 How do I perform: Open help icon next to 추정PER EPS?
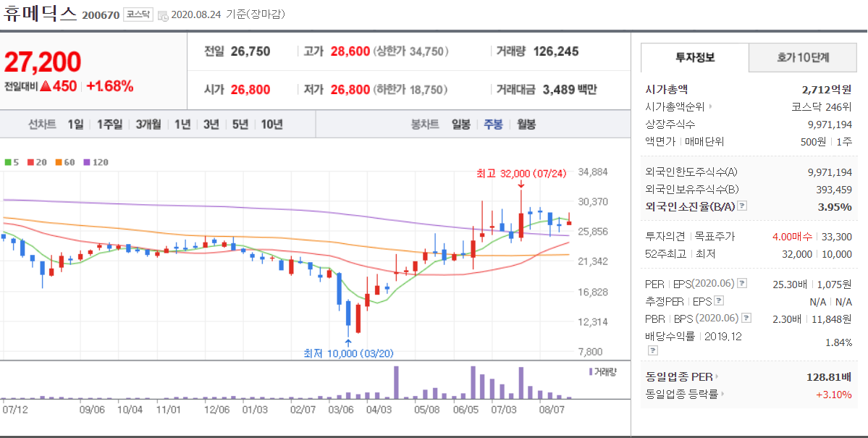719,301
